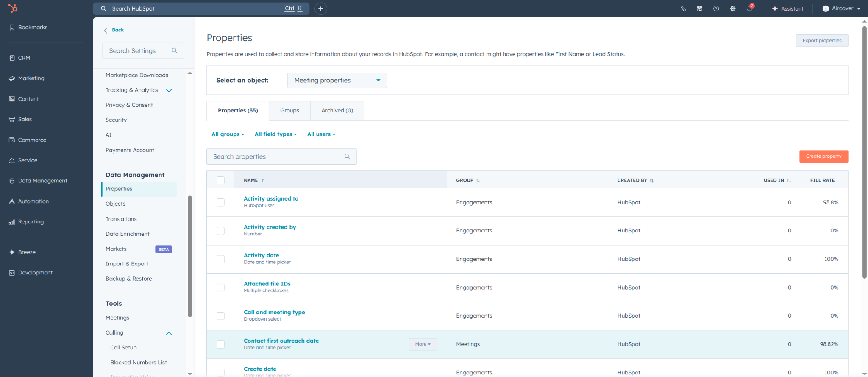Switch to the Groups tab
The width and height of the screenshot is (868, 377).
click(289, 110)
